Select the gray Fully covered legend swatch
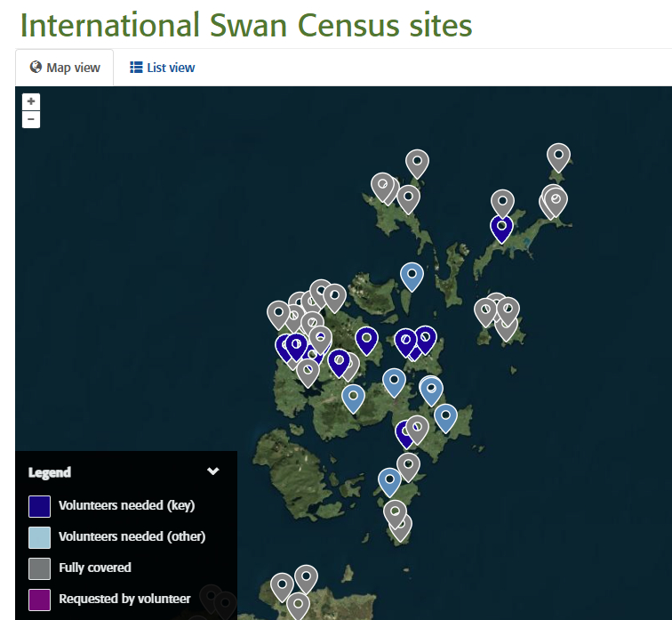Viewport: 672px width, 620px height. [x=39, y=568]
